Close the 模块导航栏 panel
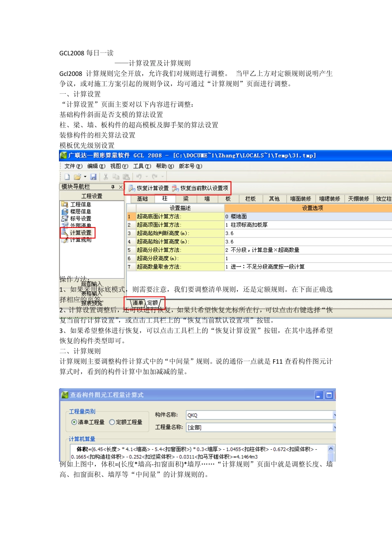The height and width of the screenshot is (555, 392). [x=120, y=187]
